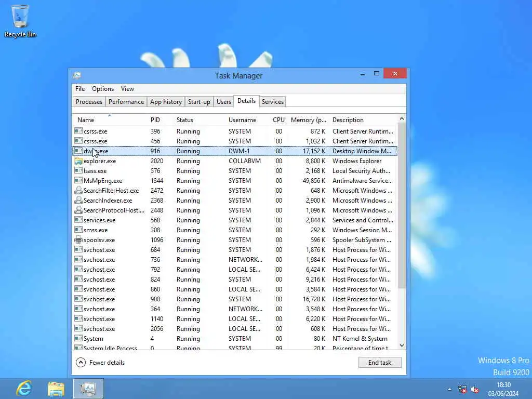Screen dimensions: 532x399
Task: Click icon of csrss.exe PID 396
Action: pos(78,131)
